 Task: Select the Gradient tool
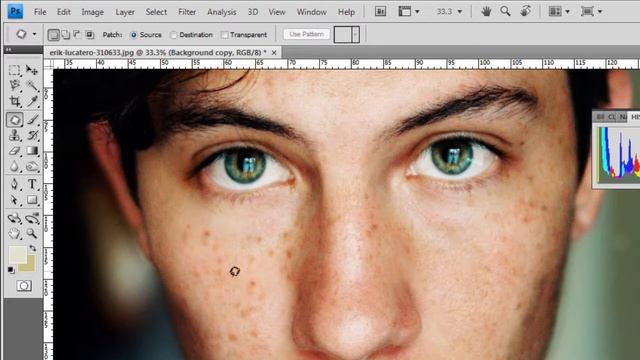click(x=32, y=151)
